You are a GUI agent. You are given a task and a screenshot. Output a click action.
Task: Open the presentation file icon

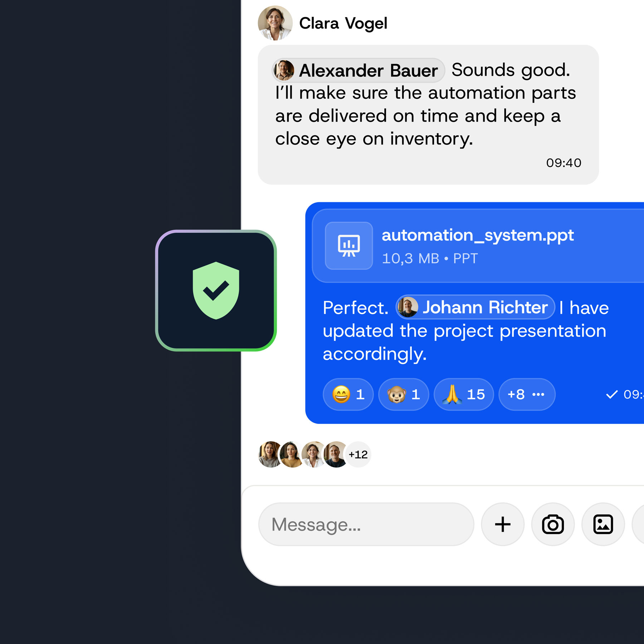tap(349, 246)
